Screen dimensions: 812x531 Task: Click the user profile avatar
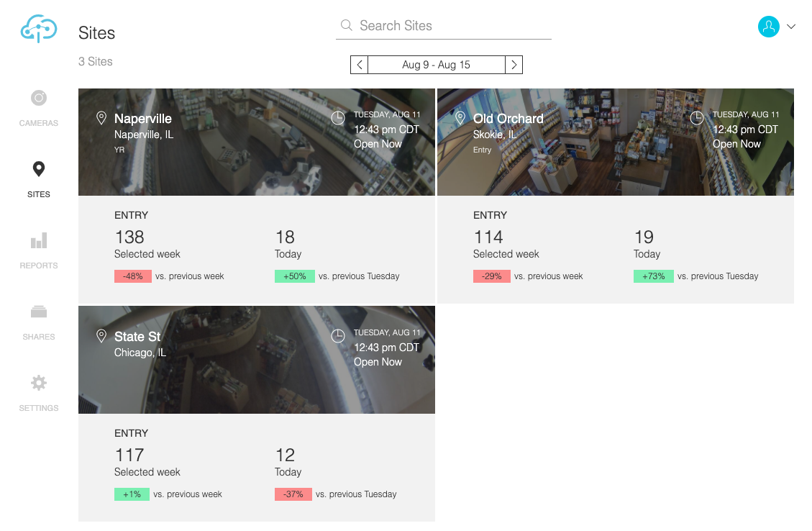tap(769, 27)
